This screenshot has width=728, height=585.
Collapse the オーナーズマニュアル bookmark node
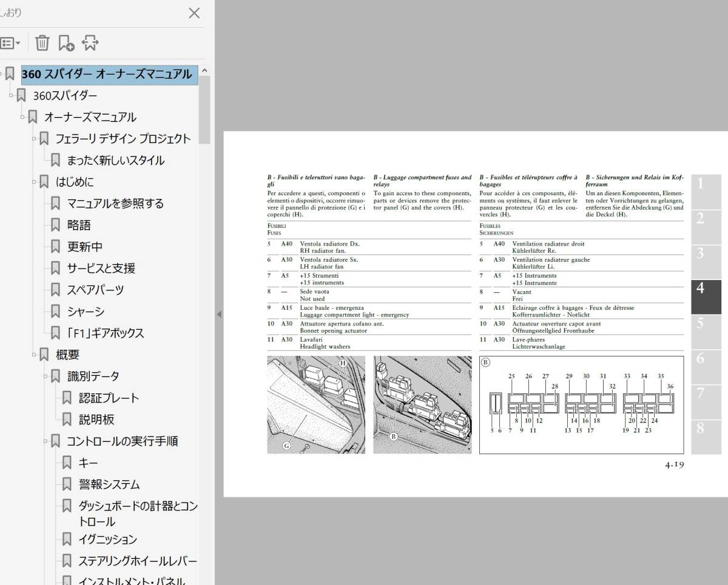(22, 117)
